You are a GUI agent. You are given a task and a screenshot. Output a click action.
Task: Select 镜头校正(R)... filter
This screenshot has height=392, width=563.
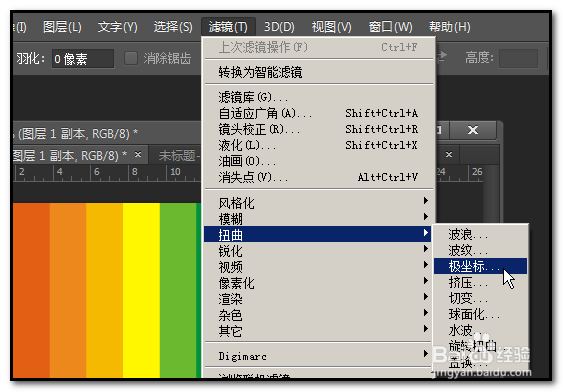click(319, 129)
